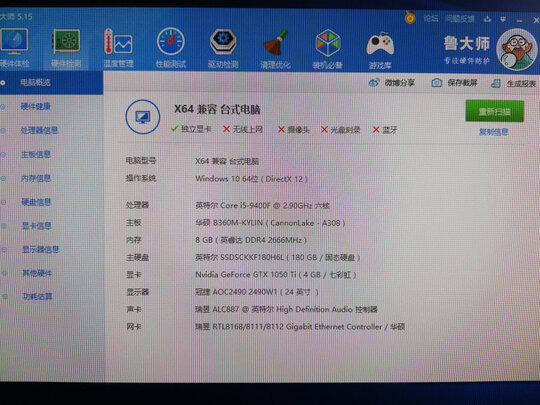The height and width of the screenshot is (405, 540).
Task: Open 功耗估算 sidebar item
Action: [x=37, y=296]
